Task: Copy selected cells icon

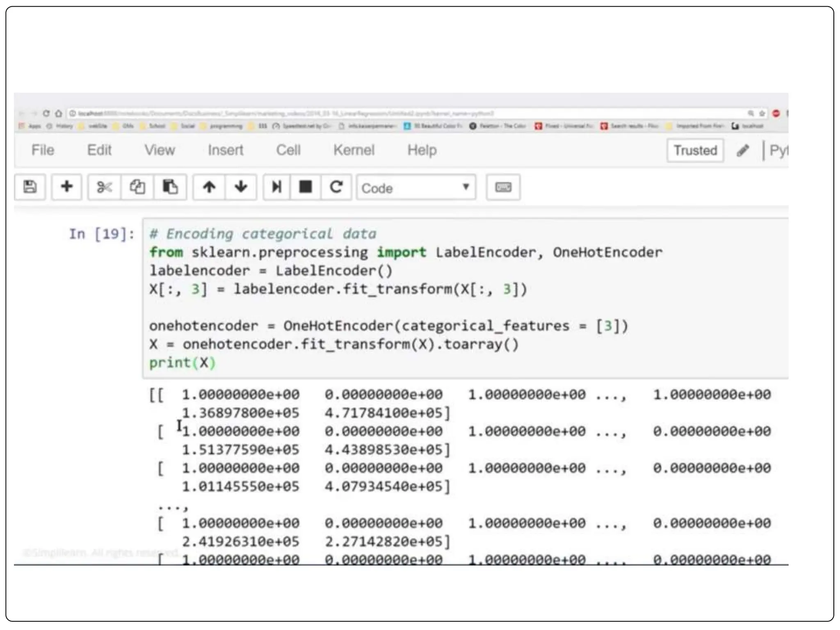Action: (x=137, y=187)
